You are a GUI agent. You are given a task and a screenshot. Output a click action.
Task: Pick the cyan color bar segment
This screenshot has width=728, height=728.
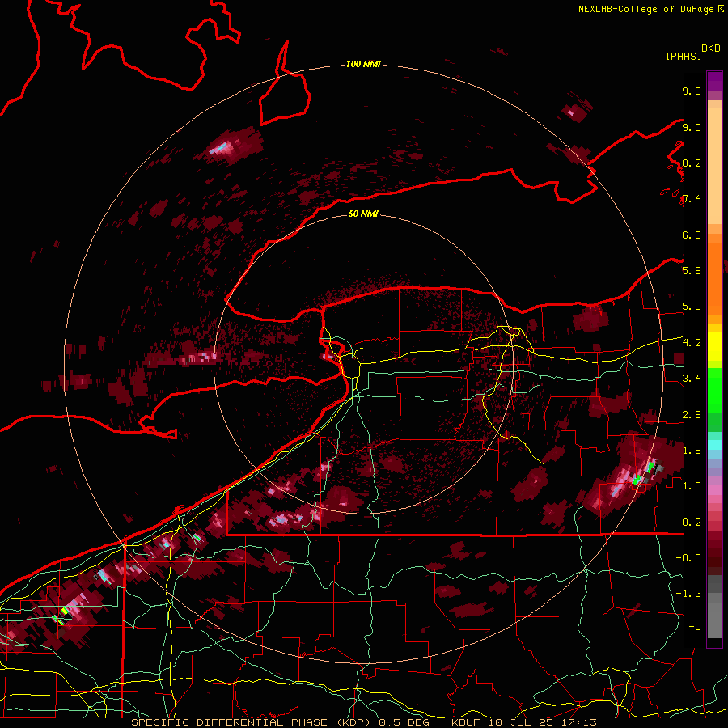tap(714, 444)
